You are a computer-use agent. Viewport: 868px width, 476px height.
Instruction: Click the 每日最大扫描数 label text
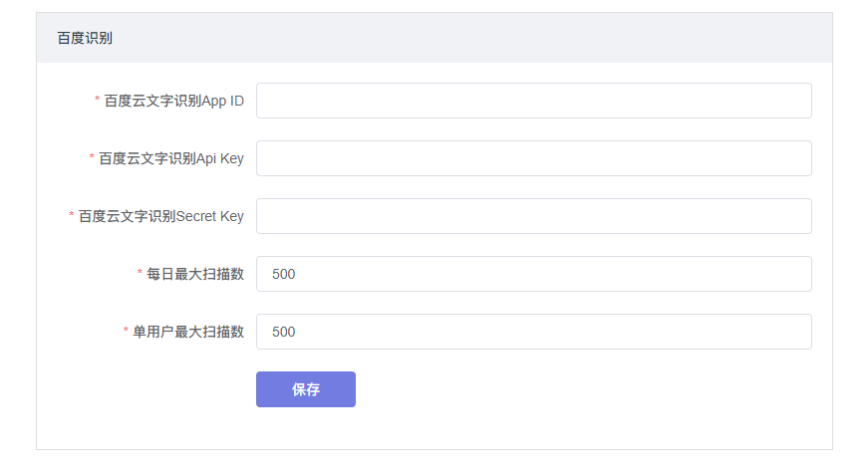pos(195,274)
